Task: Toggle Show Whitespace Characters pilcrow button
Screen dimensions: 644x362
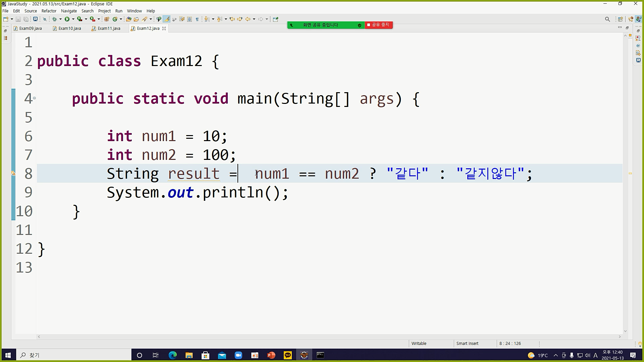Action: [x=197, y=19]
